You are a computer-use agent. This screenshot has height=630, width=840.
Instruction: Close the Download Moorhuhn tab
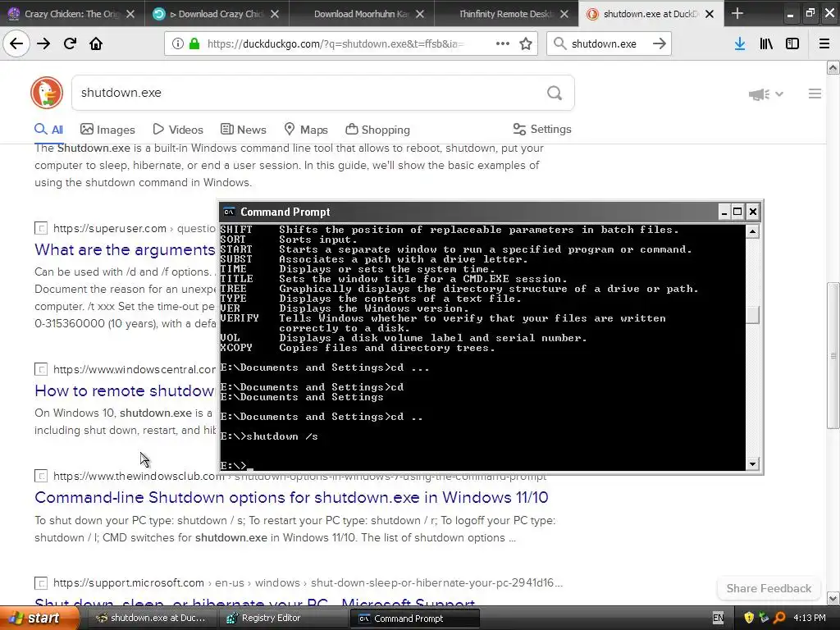(x=420, y=14)
